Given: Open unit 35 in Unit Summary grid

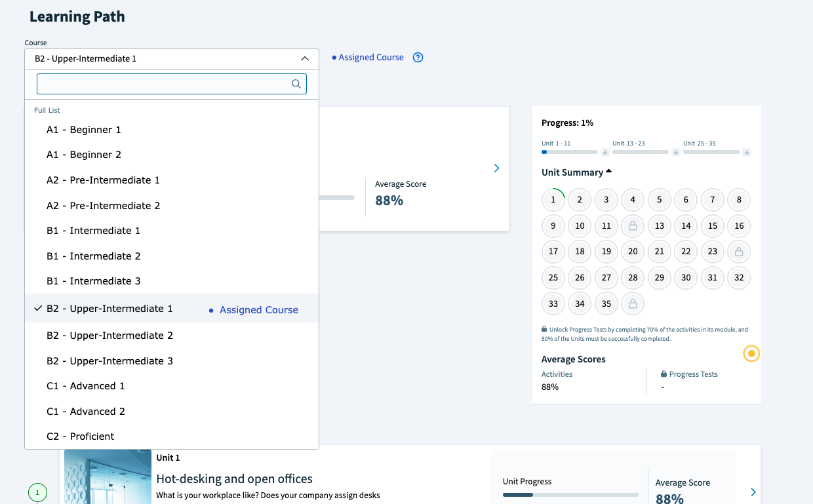Looking at the screenshot, I should pos(606,303).
